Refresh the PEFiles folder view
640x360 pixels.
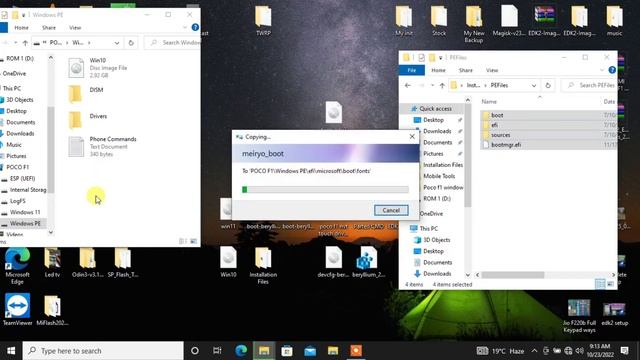pos(548,85)
